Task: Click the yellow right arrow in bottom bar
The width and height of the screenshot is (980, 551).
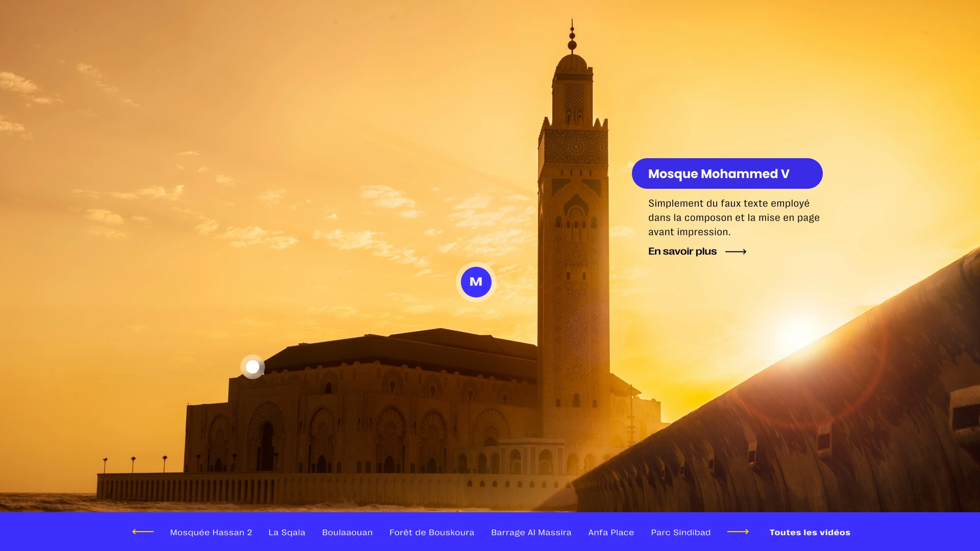Action: pos(738,532)
